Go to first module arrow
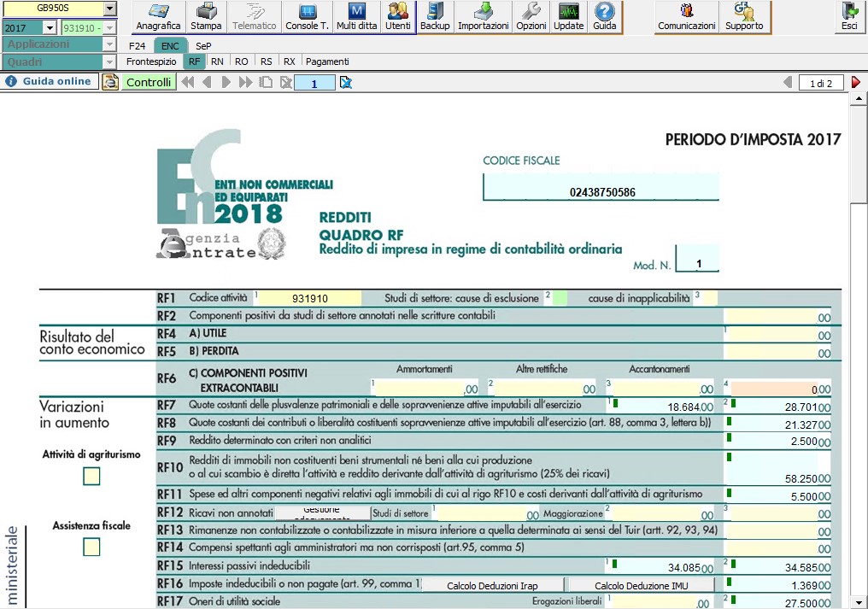The image size is (868, 609). click(188, 83)
